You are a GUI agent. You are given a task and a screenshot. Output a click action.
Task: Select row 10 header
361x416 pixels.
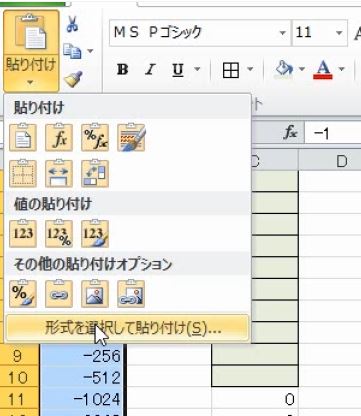(20, 377)
